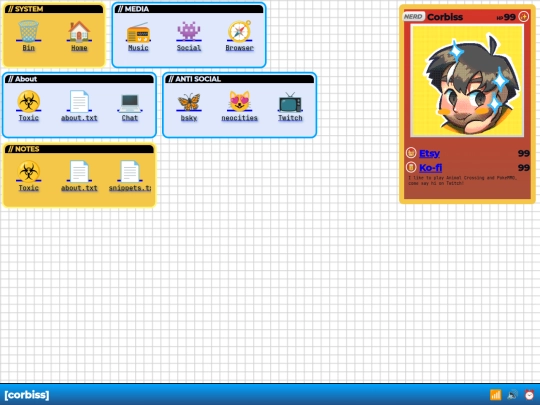Screen dimensions: 540x405
Task: Click the // MEDIA panel title bar
Action: click(x=189, y=9)
